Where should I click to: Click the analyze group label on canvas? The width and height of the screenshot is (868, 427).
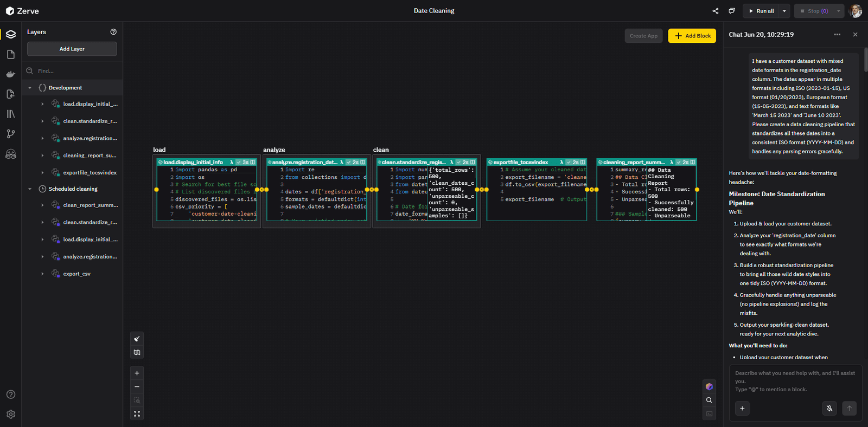pyautogui.click(x=274, y=150)
